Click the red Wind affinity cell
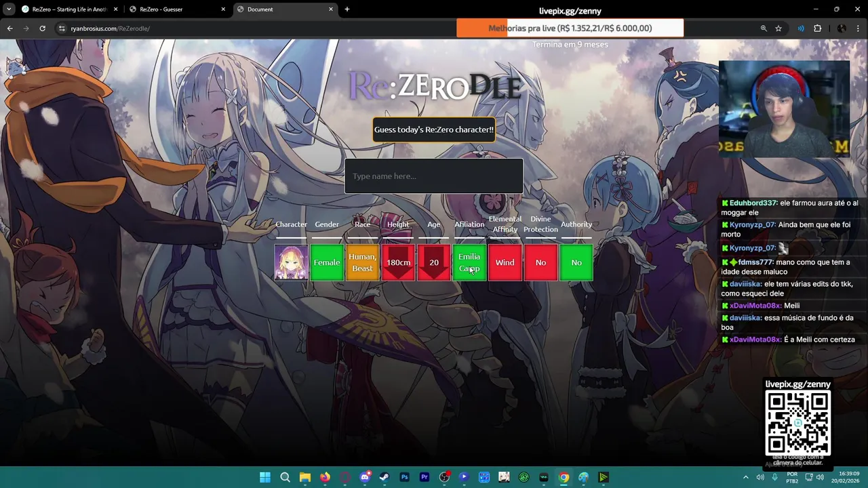This screenshot has height=488, width=868. click(505, 262)
